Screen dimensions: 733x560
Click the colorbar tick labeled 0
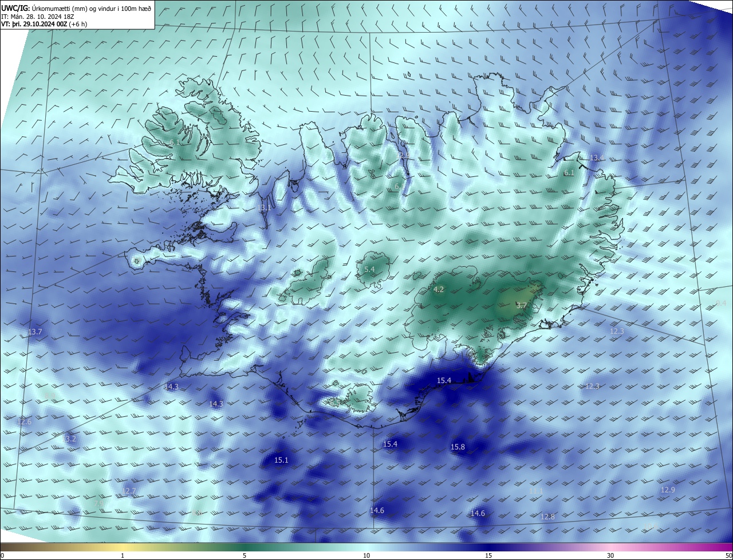[x=2, y=555]
